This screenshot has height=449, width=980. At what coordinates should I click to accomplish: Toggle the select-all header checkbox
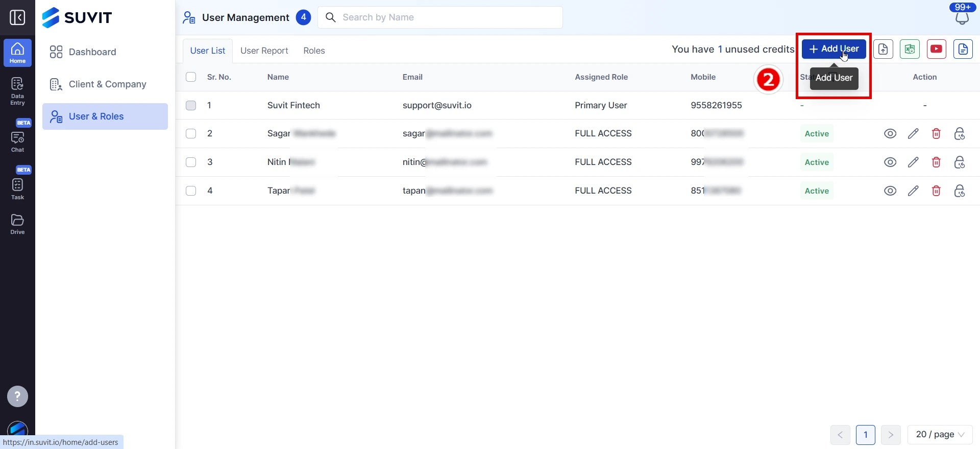(191, 77)
